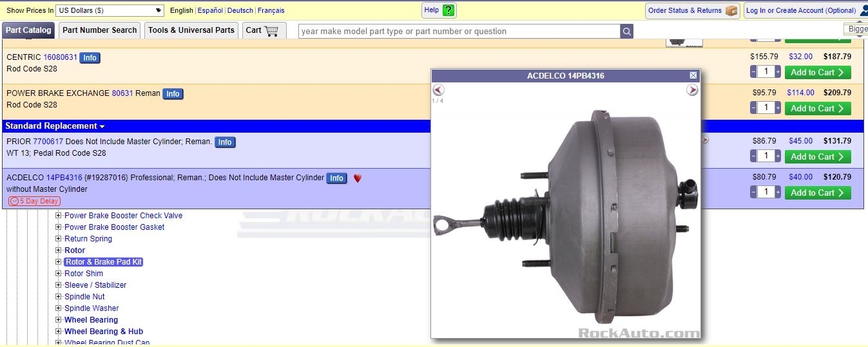Expand Return Spring tree node

point(58,239)
